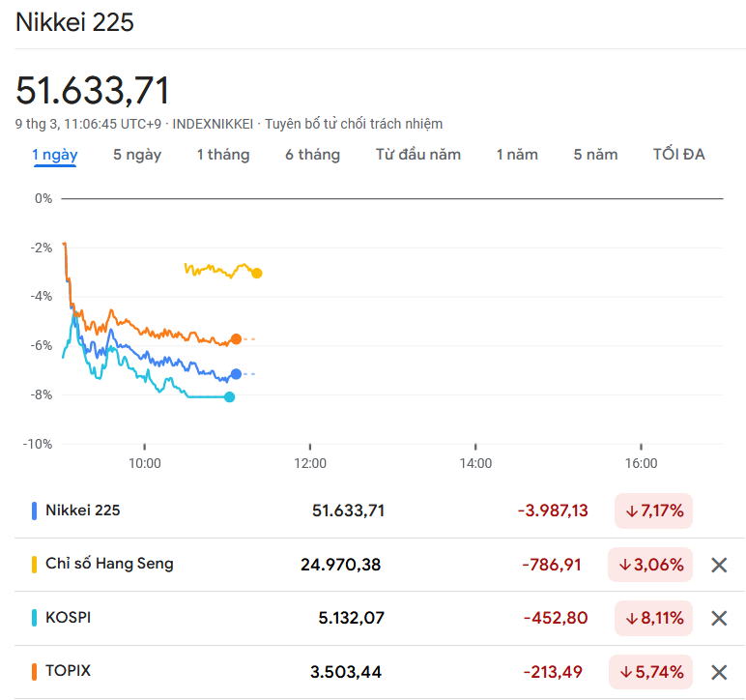
Task: Select the 1 năm time range
Action: (x=517, y=155)
